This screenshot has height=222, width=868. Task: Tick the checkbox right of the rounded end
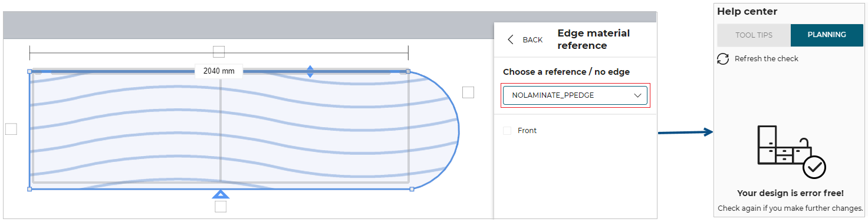click(468, 92)
